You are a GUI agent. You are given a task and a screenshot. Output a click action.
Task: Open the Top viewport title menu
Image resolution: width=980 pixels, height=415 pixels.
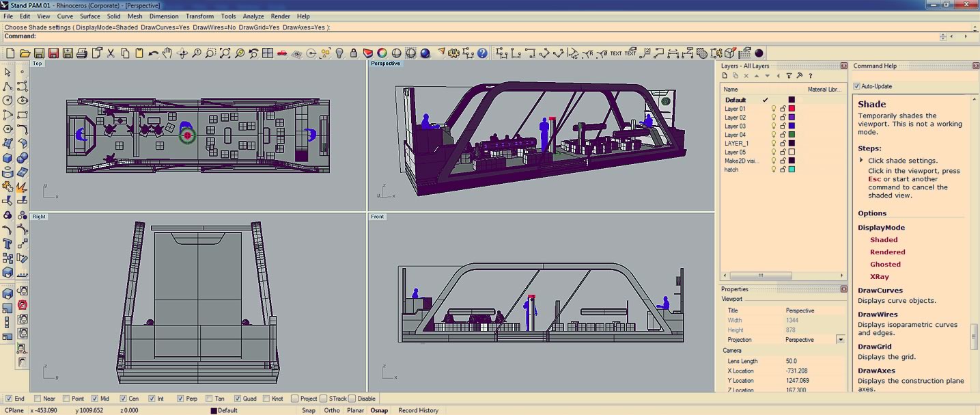[38, 64]
